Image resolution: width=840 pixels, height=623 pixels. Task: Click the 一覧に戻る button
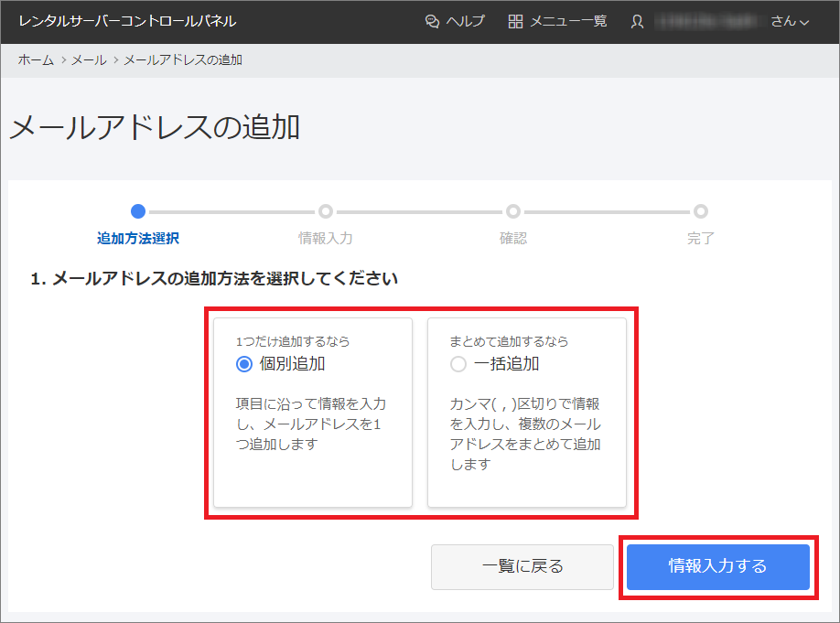tap(522, 567)
